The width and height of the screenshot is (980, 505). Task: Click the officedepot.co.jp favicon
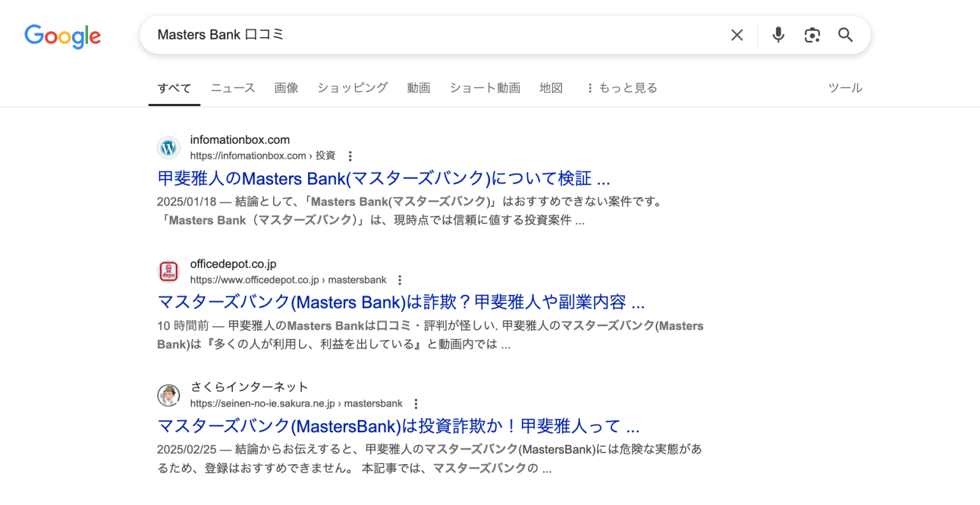(x=168, y=271)
